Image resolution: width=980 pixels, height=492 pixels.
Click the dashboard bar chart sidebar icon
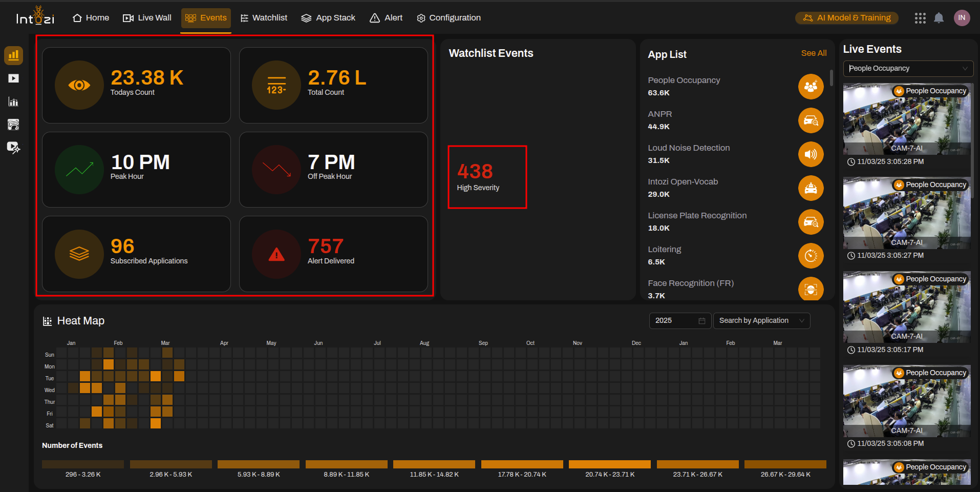click(x=13, y=55)
